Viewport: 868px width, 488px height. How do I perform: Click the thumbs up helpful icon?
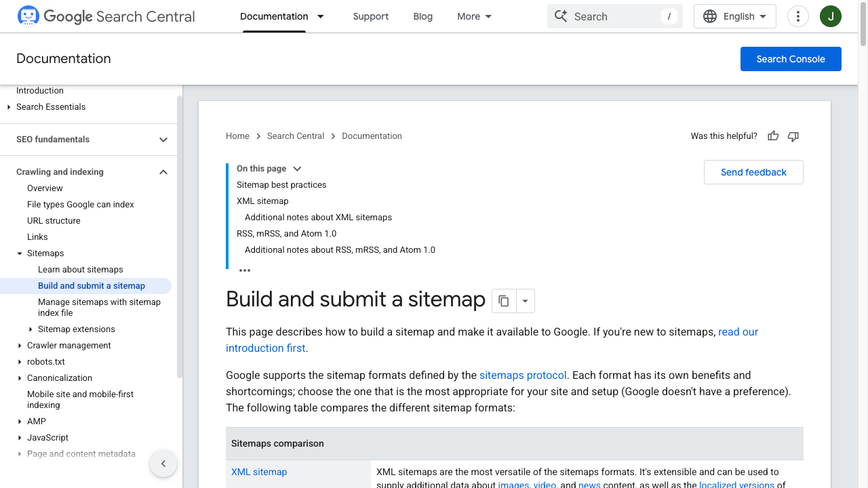[x=773, y=136]
